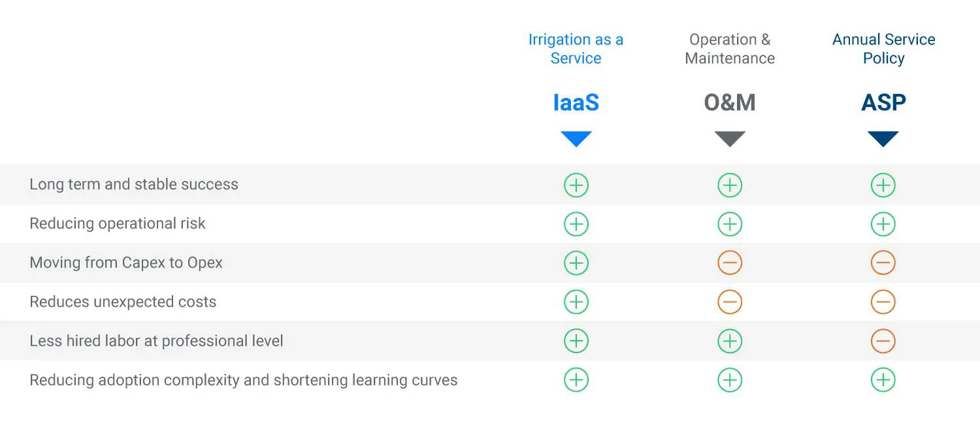Screen dimensions: 980x438
Task: Click the ASP minus icon for Less hired labor
Action: pos(883,341)
